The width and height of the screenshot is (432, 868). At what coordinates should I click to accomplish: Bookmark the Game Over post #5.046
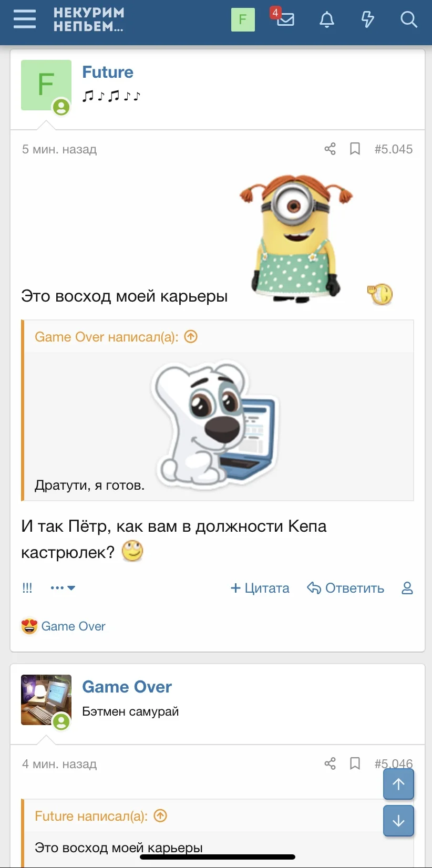[355, 763]
